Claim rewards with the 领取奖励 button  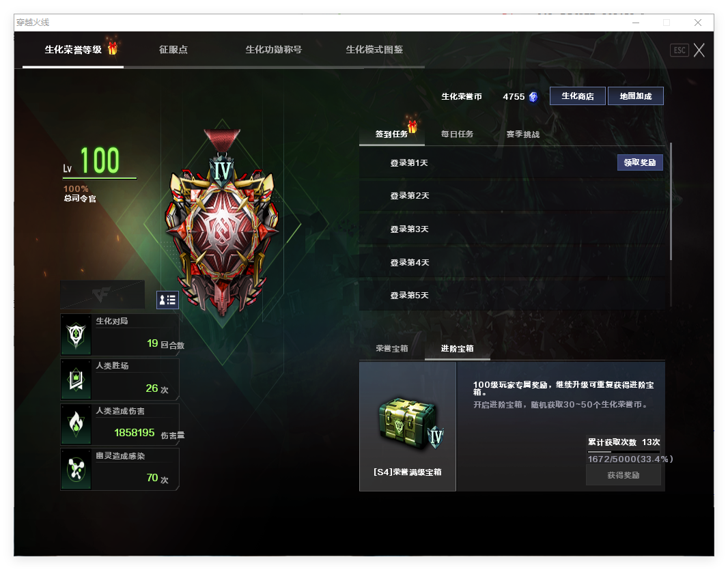tap(640, 162)
